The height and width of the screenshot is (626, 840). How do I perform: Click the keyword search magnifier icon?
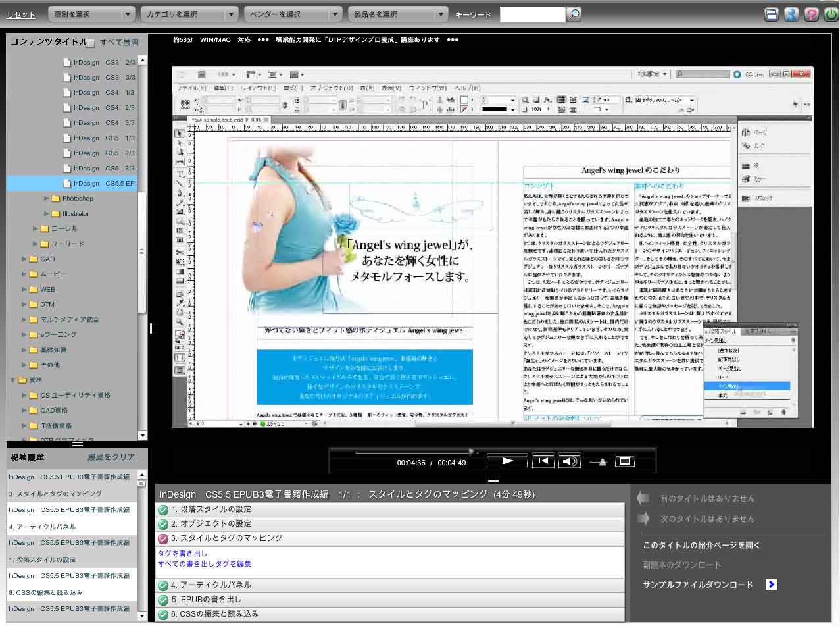[x=574, y=14]
